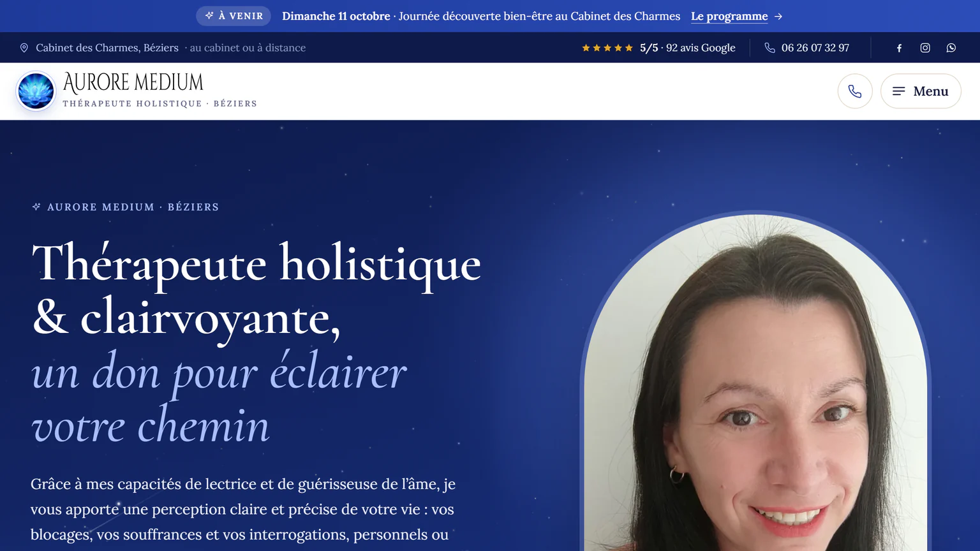Open the WhatsApp icon link
This screenshot has height=551, width=980.
[x=951, y=48]
